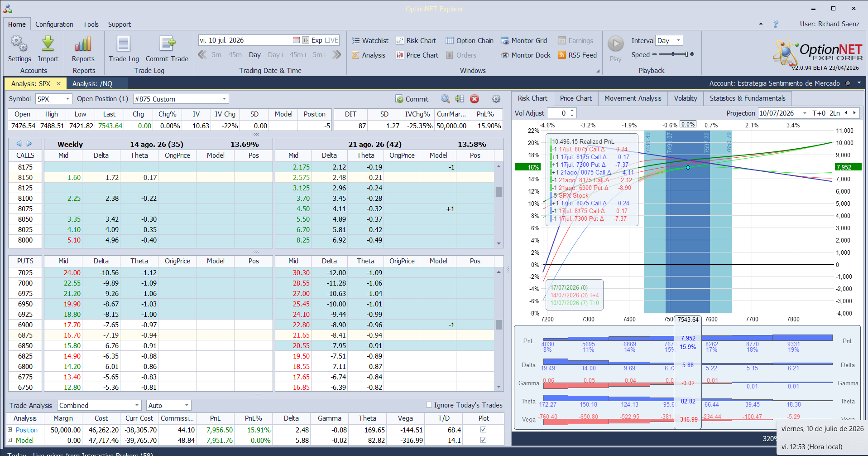The height and width of the screenshot is (456, 868).
Task: Increase Vol Adjust with the up stepper
Action: [x=572, y=111]
